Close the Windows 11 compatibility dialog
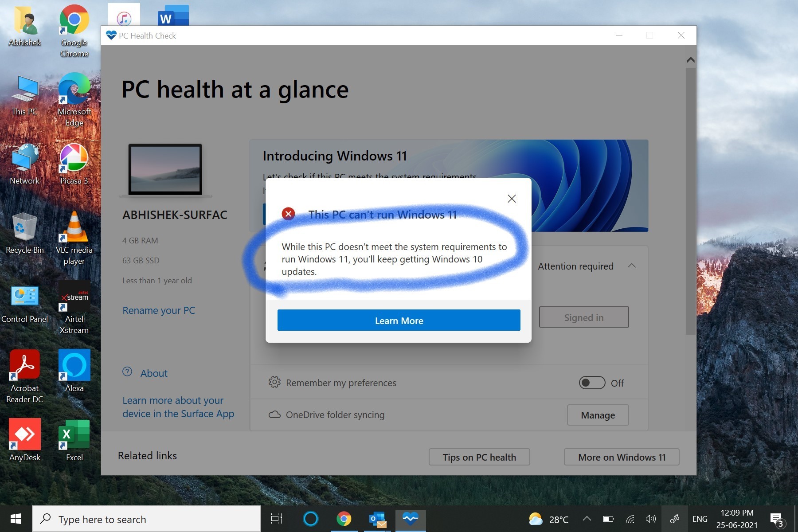This screenshot has width=798, height=532. coord(512,199)
